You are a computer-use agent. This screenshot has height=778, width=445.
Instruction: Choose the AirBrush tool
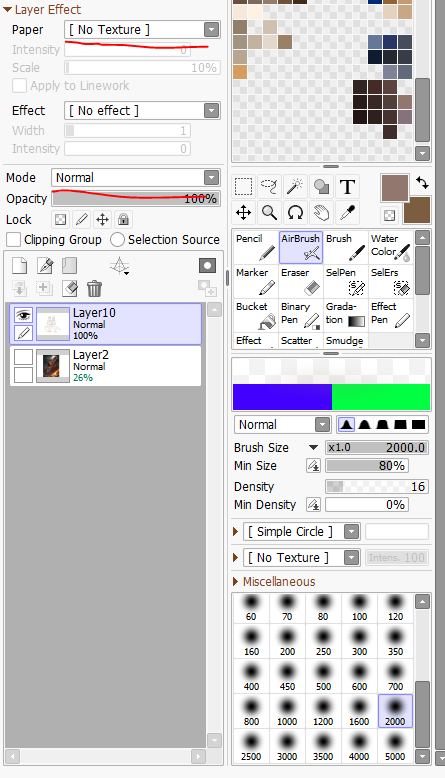tap(301, 247)
